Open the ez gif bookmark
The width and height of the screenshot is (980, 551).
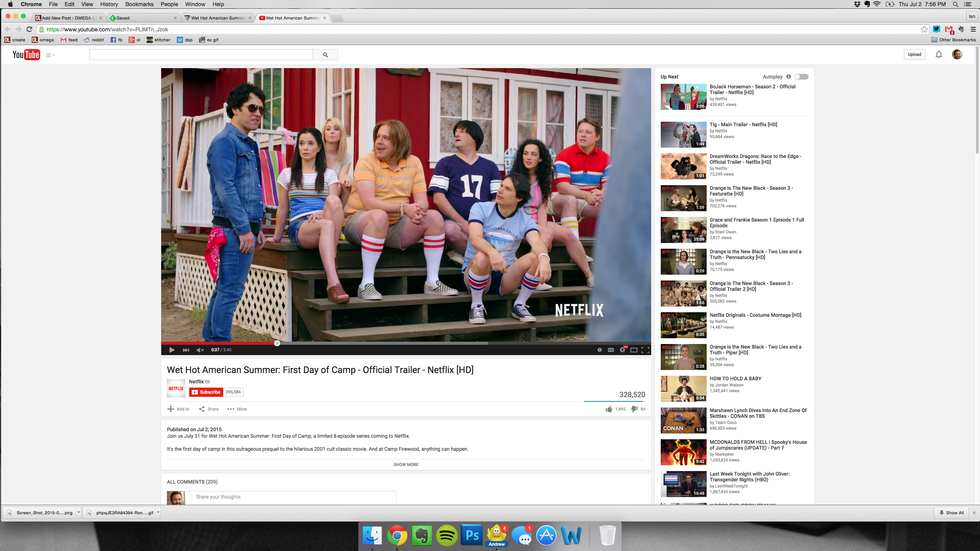point(209,40)
